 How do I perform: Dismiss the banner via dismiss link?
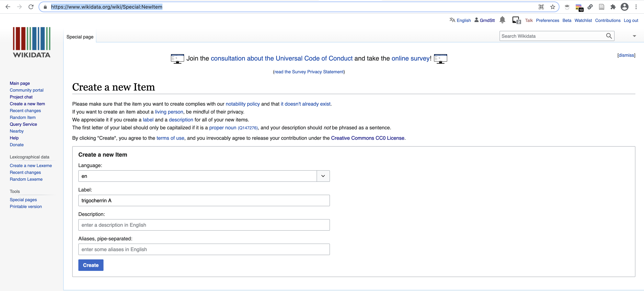[626, 55]
